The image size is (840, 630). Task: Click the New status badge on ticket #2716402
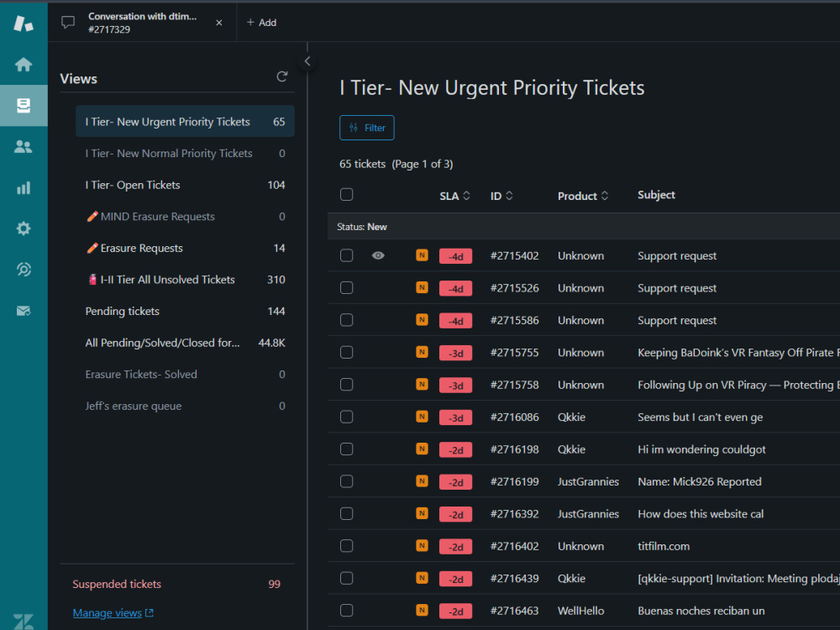[x=423, y=545]
